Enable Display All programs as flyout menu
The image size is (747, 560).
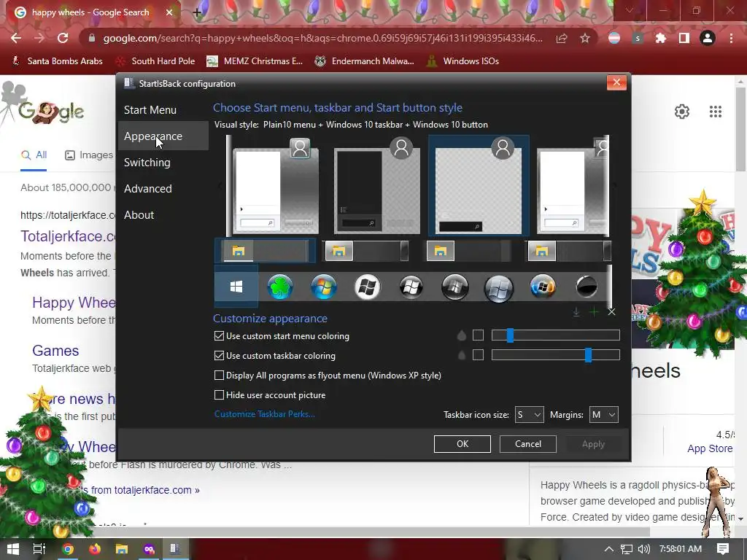pyautogui.click(x=219, y=376)
